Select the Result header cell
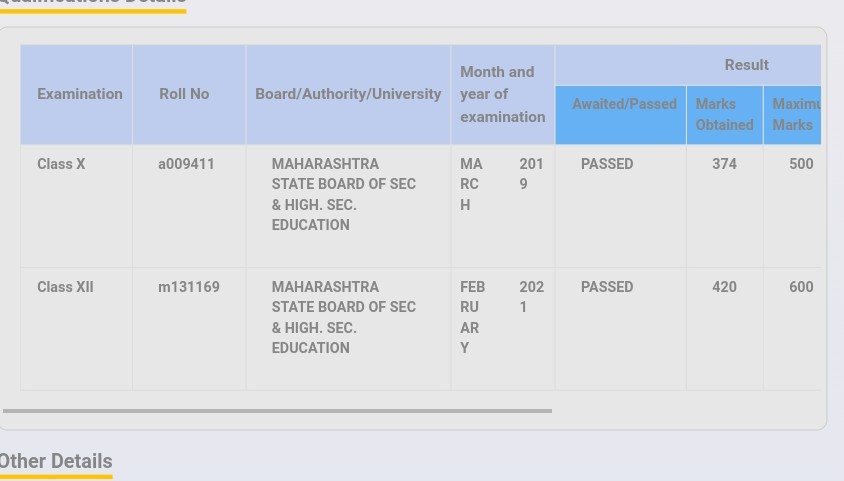The width and height of the screenshot is (844, 481). [746, 65]
